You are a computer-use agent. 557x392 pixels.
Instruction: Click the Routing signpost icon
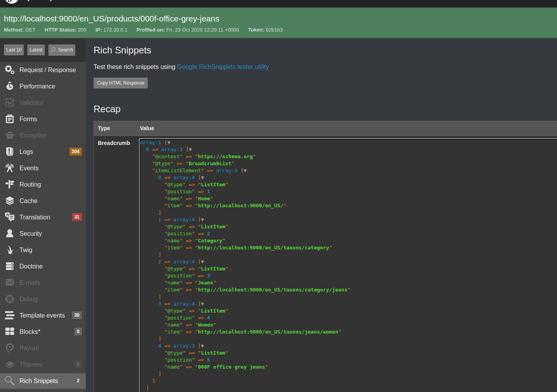(10, 184)
